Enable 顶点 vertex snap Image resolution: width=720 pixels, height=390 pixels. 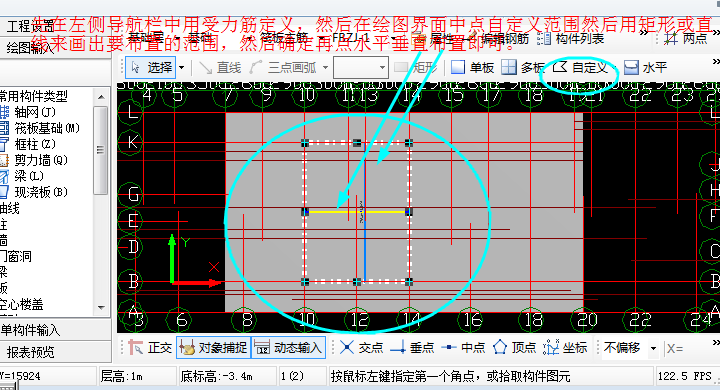pos(514,348)
